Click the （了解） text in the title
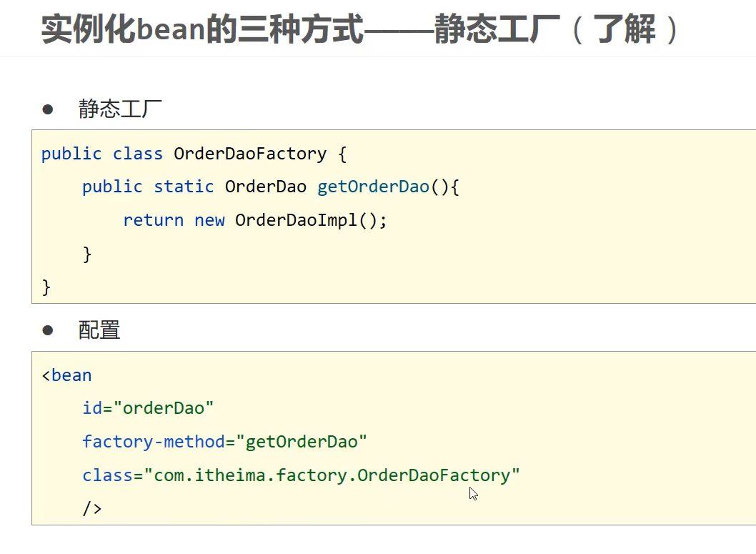The height and width of the screenshot is (554, 756). pos(625,31)
